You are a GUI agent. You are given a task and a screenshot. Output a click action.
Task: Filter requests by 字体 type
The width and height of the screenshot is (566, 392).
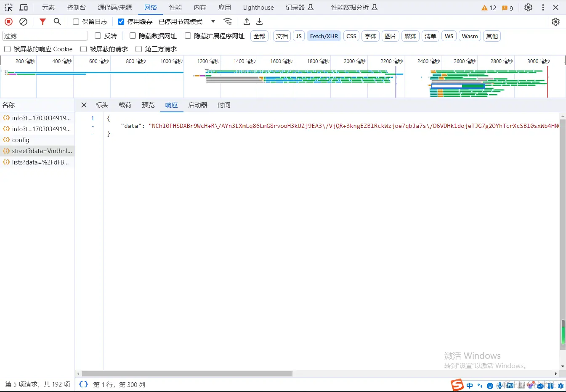(x=371, y=36)
